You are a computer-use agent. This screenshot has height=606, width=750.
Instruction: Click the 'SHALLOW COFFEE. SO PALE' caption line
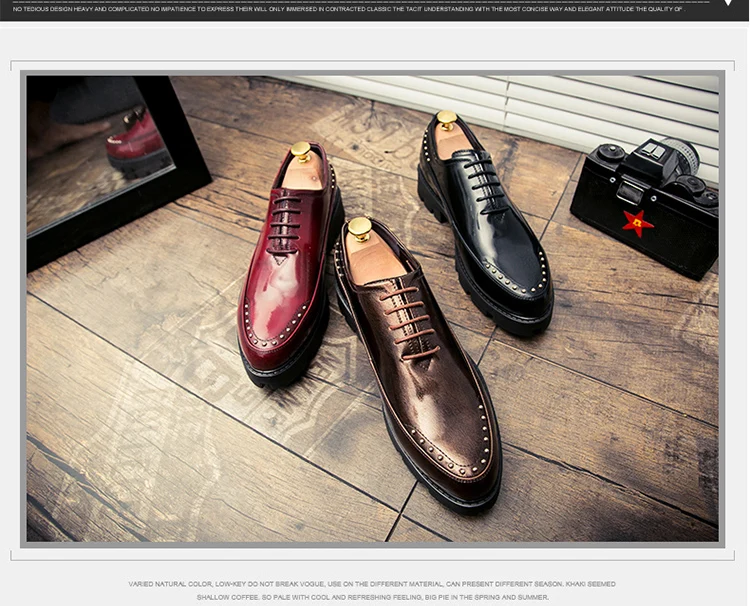tap(373, 597)
